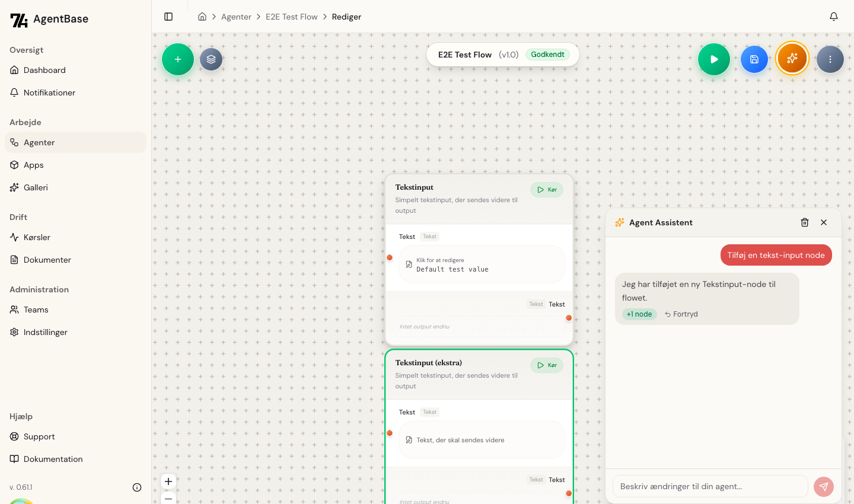
Task: Show version info icon next to v. 0.61.1
Action: 137,487
